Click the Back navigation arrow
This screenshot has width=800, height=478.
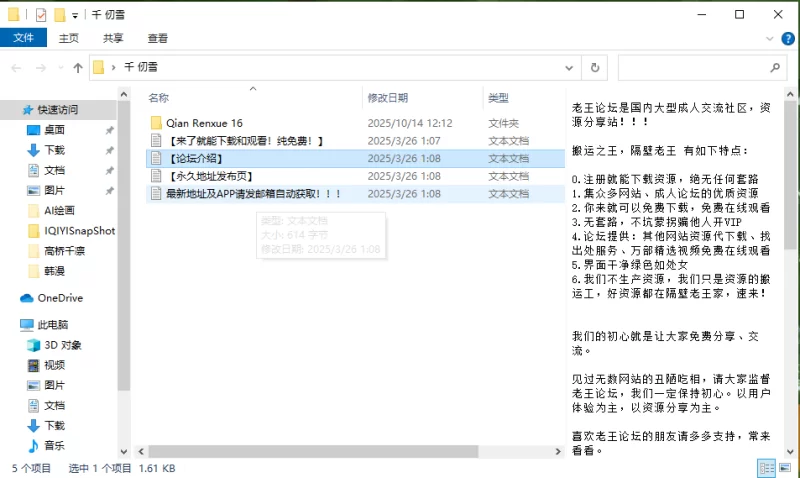pos(16,68)
